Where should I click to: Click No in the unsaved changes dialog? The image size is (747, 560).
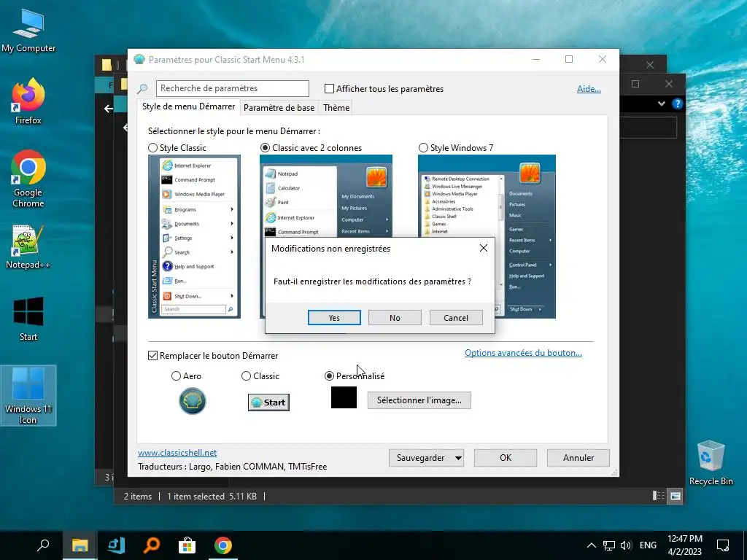click(395, 318)
